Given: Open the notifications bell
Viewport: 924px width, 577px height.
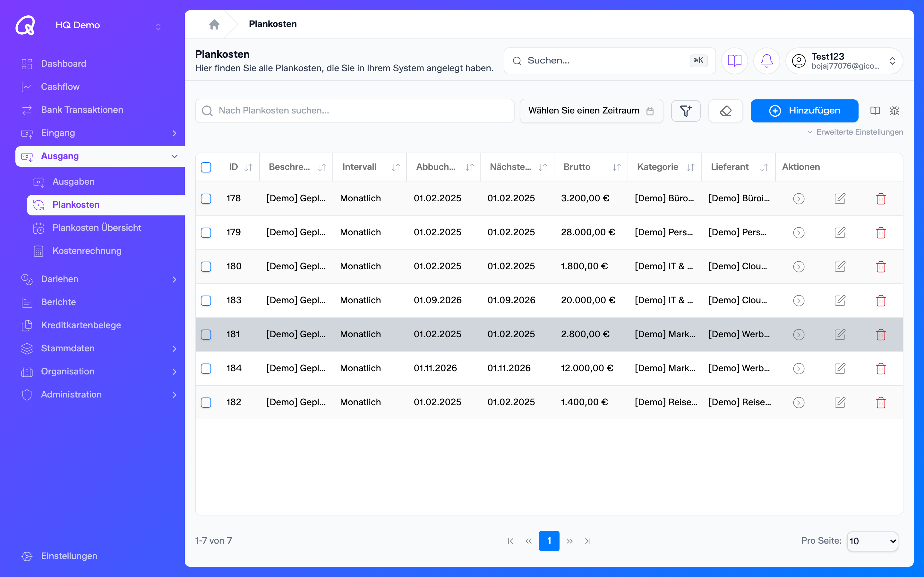Looking at the screenshot, I should (766, 61).
